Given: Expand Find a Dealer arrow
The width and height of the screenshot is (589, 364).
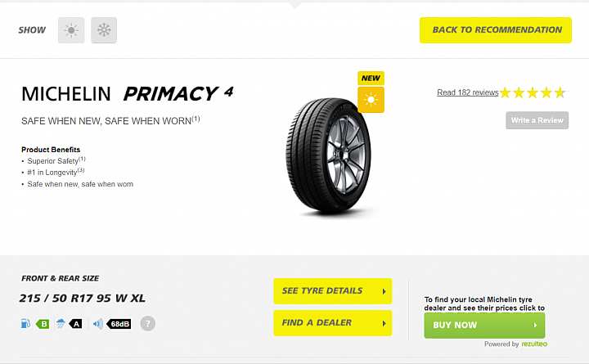Looking at the screenshot, I should point(384,323).
